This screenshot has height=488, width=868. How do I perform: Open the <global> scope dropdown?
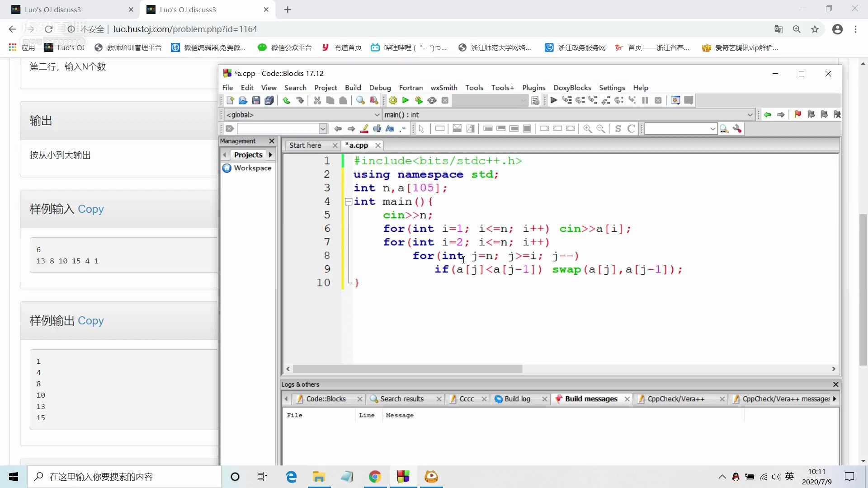pos(377,115)
